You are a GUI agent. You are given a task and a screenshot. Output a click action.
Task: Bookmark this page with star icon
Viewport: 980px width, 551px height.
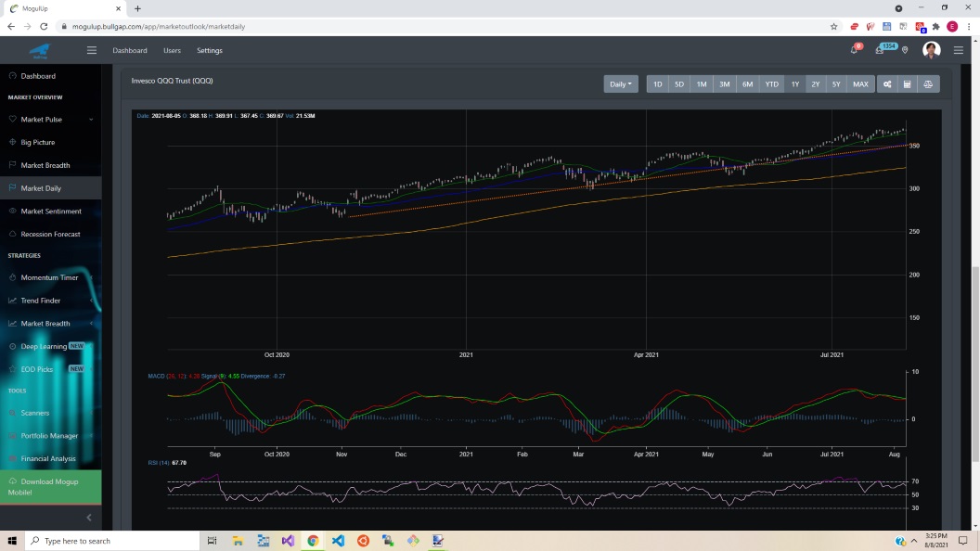pos(833,26)
